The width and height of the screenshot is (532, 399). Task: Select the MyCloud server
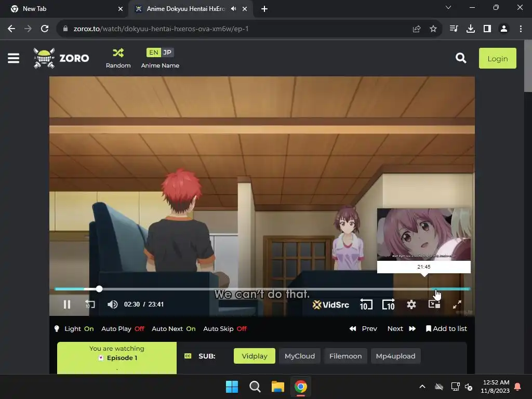pos(300,356)
